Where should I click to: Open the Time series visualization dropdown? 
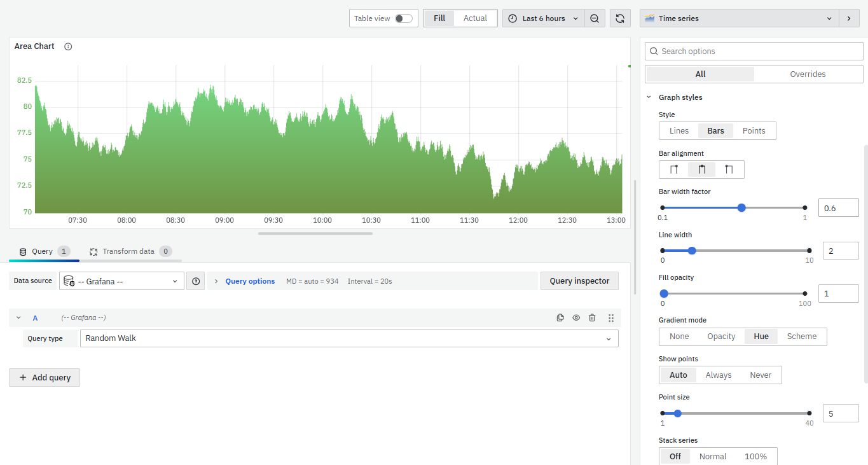(739, 18)
